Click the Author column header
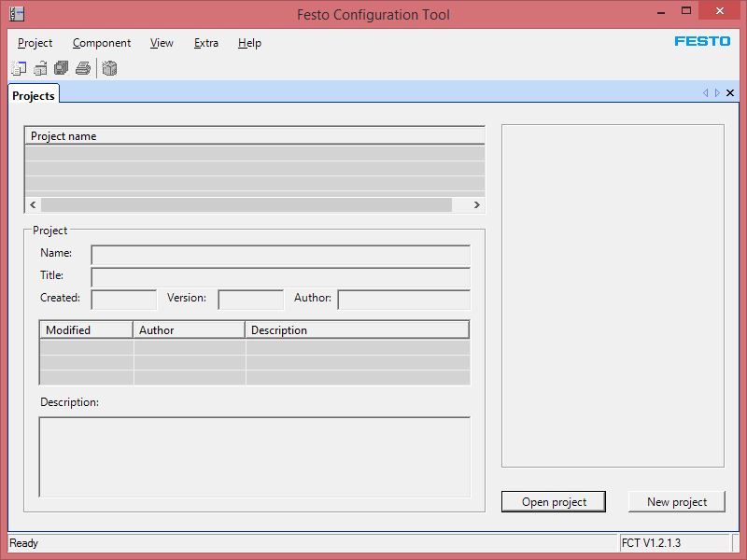The width and height of the screenshot is (747, 560). coord(190,330)
